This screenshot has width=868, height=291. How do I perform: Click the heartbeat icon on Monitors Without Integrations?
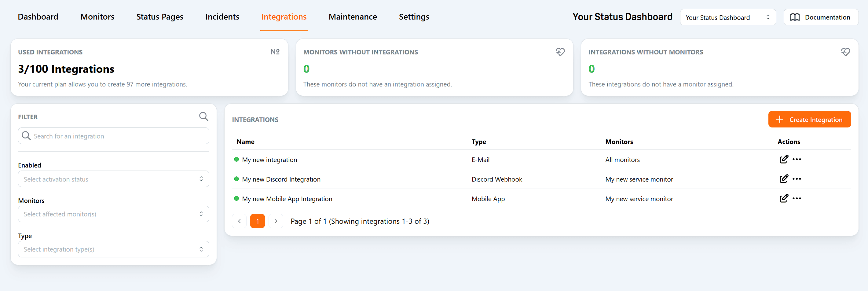(560, 52)
